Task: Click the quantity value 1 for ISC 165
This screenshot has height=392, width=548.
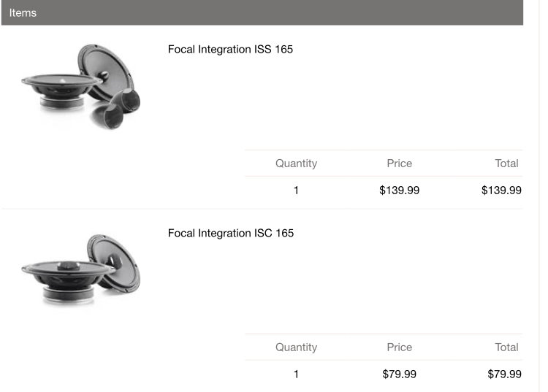Action: coord(296,374)
